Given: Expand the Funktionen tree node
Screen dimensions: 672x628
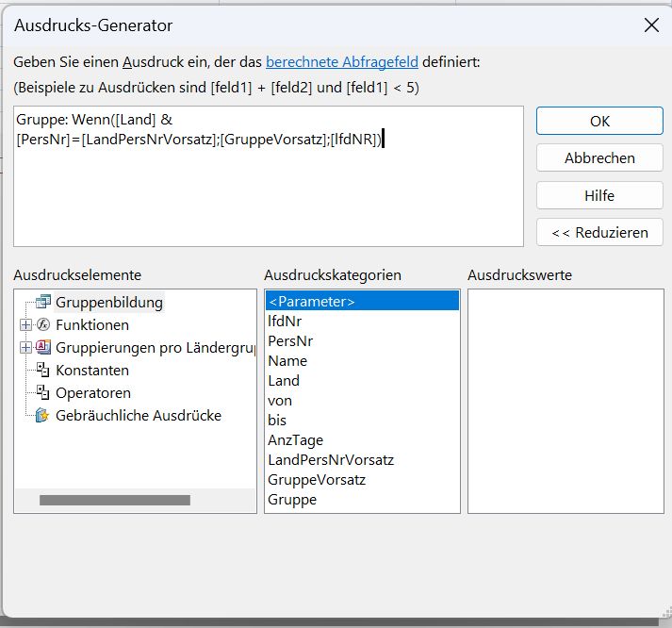Looking at the screenshot, I should point(25,325).
